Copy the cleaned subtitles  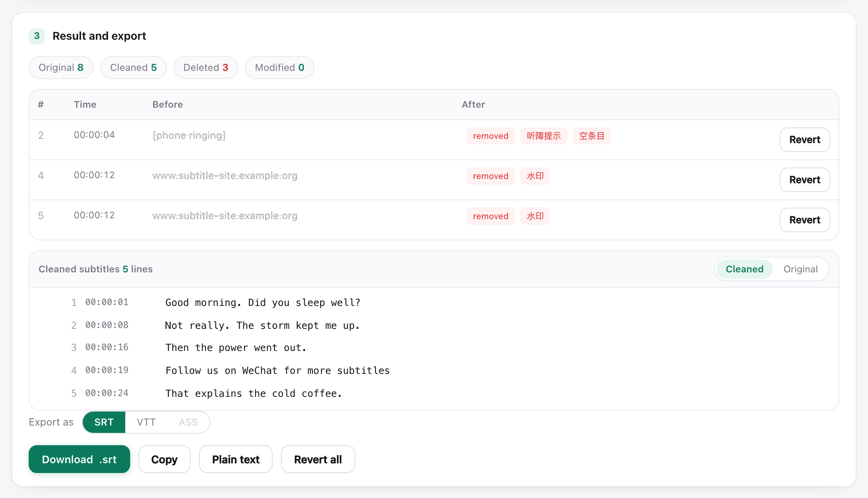164,459
